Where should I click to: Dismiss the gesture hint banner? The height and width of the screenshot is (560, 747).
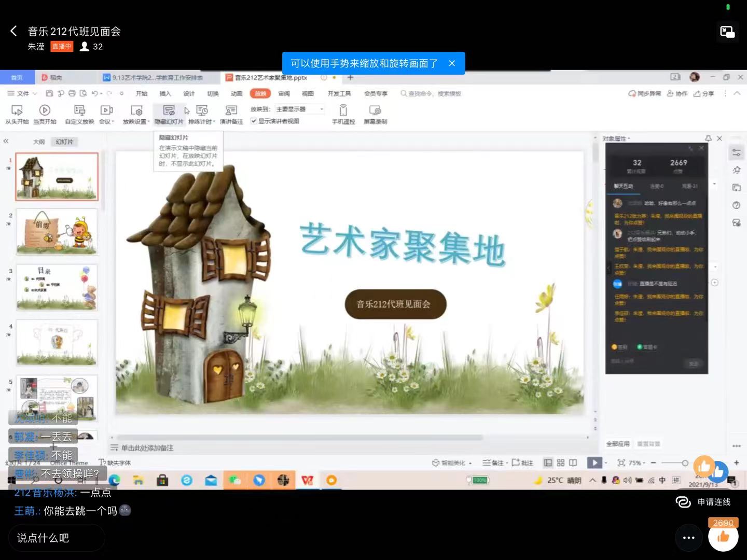[452, 63]
